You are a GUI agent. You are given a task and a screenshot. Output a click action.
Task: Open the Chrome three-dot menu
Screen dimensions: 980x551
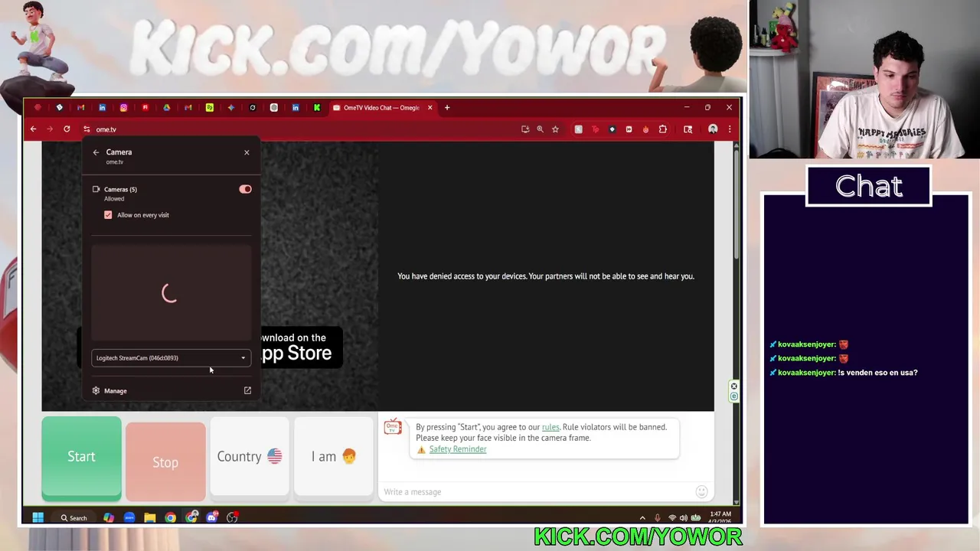(729, 129)
